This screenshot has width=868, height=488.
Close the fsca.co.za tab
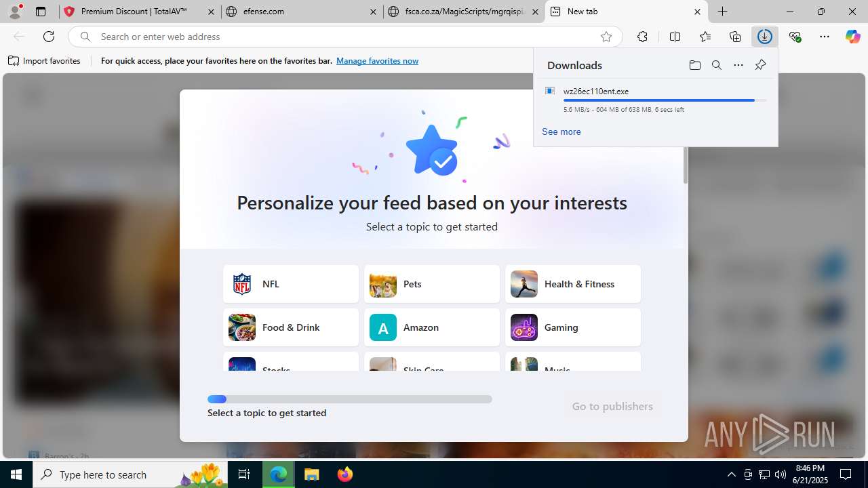[535, 12]
